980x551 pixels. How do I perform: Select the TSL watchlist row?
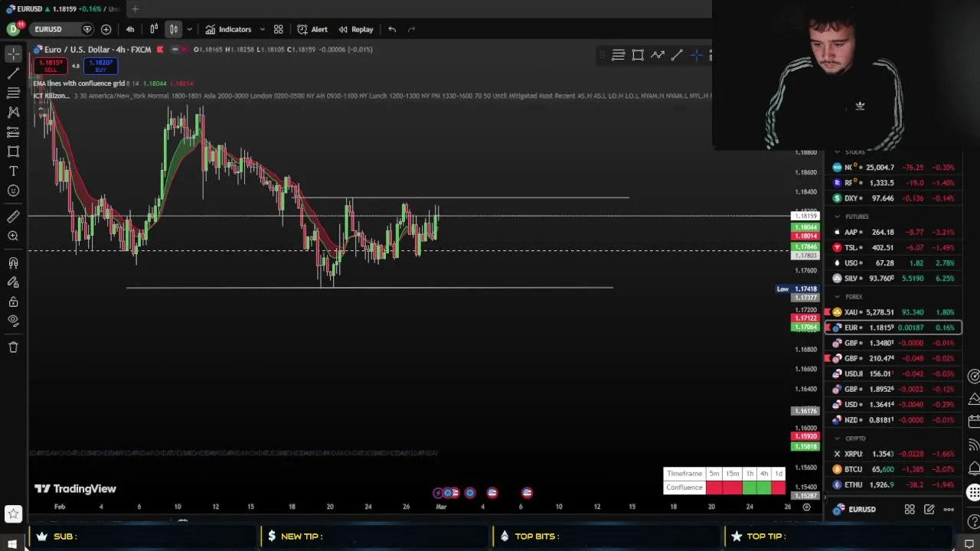tap(893, 247)
